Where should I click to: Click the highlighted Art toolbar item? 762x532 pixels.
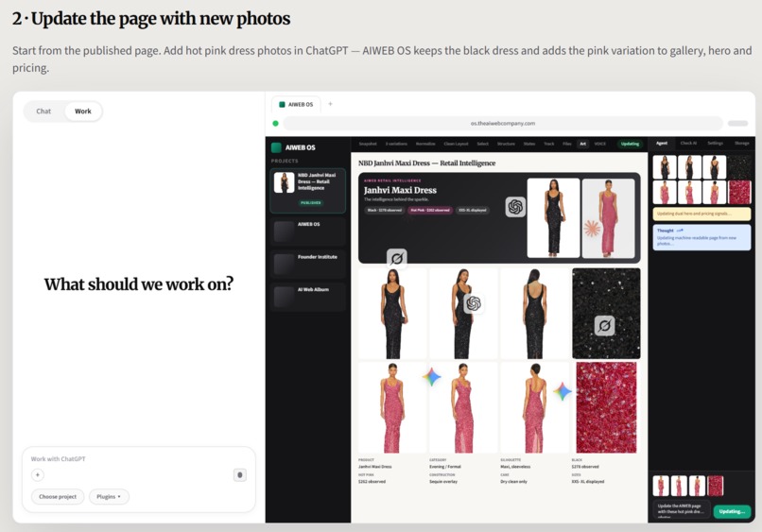[x=582, y=144]
